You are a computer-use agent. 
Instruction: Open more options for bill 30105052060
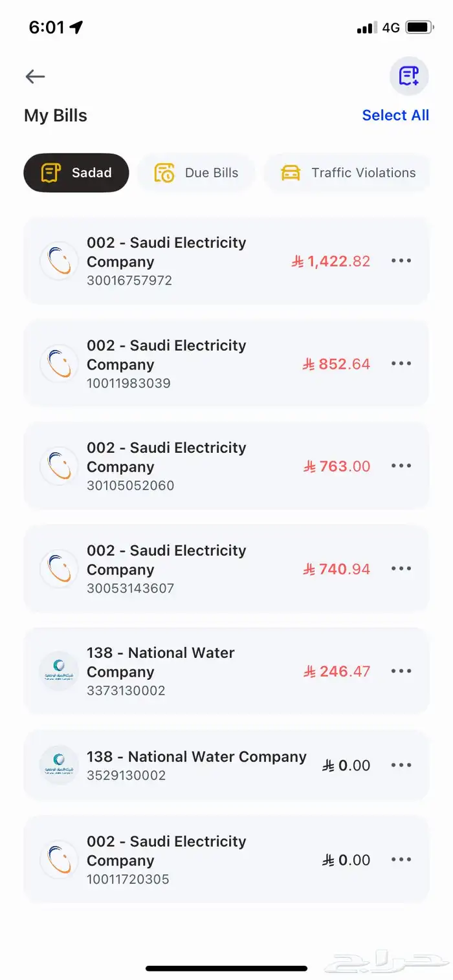tap(401, 466)
